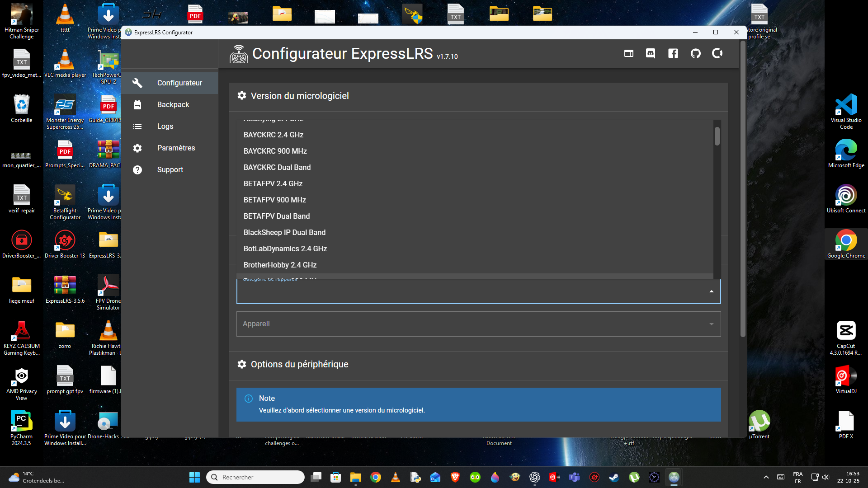This screenshot has height=488, width=868.
Task: Select BAYCKRC Dual Band option
Action: pos(277,168)
